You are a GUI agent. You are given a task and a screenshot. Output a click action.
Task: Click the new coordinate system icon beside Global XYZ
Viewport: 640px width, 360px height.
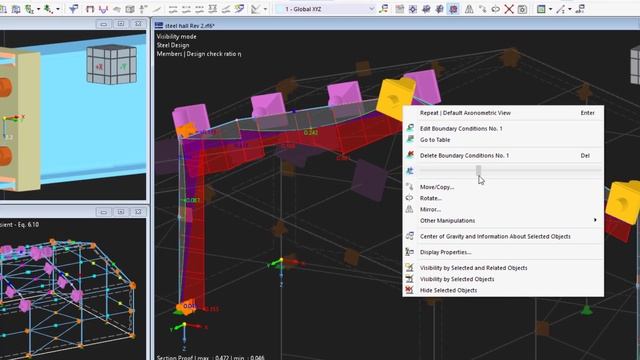(x=383, y=9)
